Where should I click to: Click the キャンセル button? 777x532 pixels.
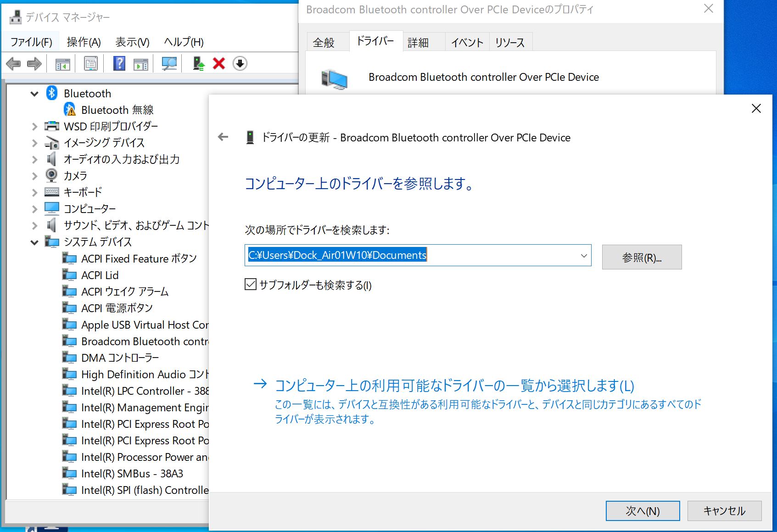click(x=724, y=510)
